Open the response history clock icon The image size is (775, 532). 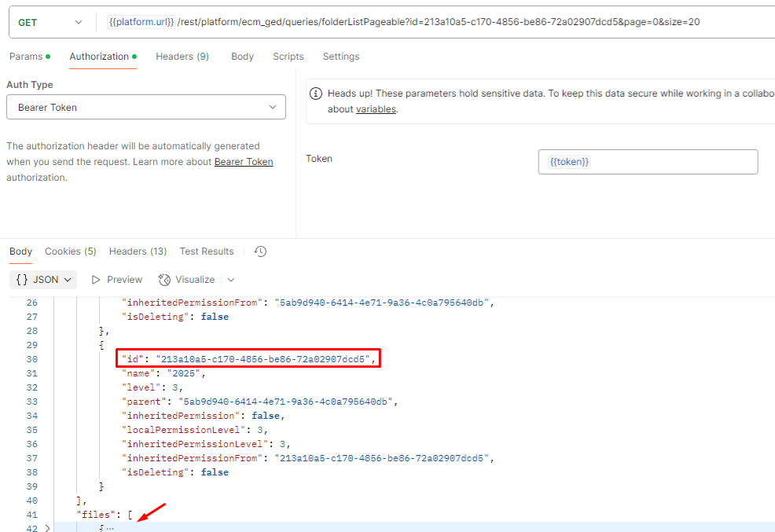pyautogui.click(x=260, y=251)
